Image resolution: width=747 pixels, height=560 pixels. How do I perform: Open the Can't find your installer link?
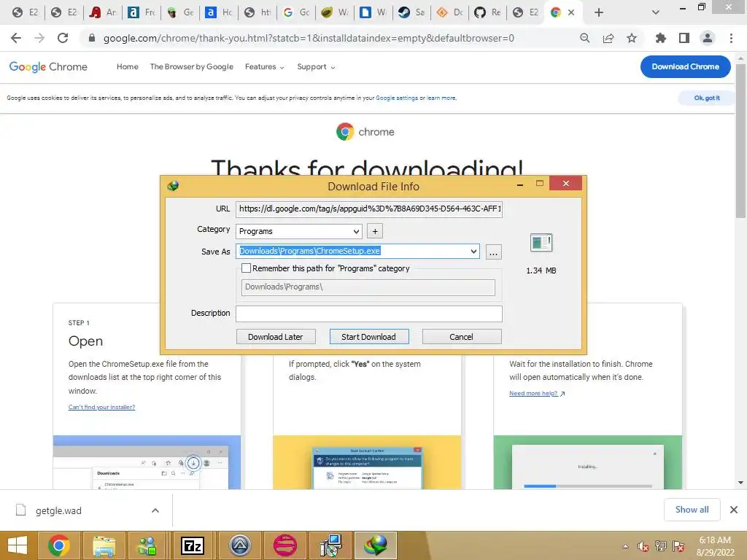101,407
